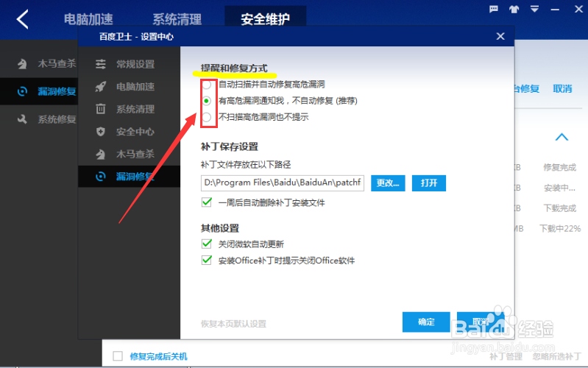Toggle 修复完成后关机 checkbox in main window
588x368 pixels.
(118, 356)
